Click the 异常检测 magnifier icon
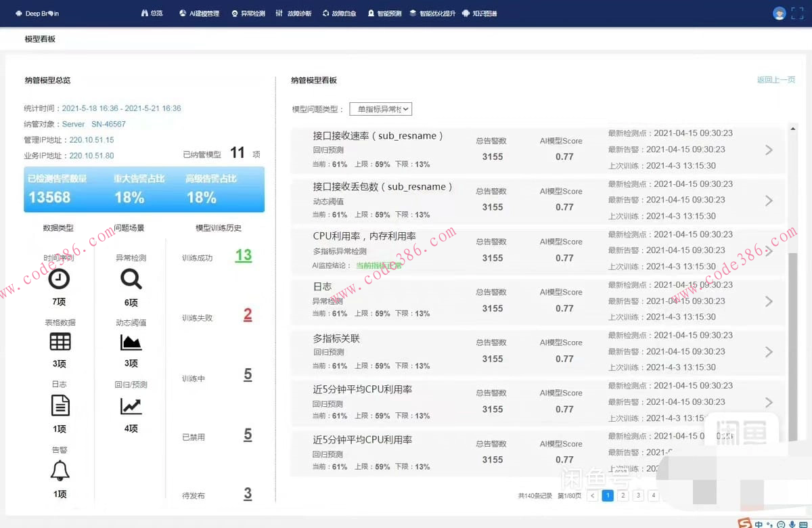812x528 pixels. pos(131,280)
